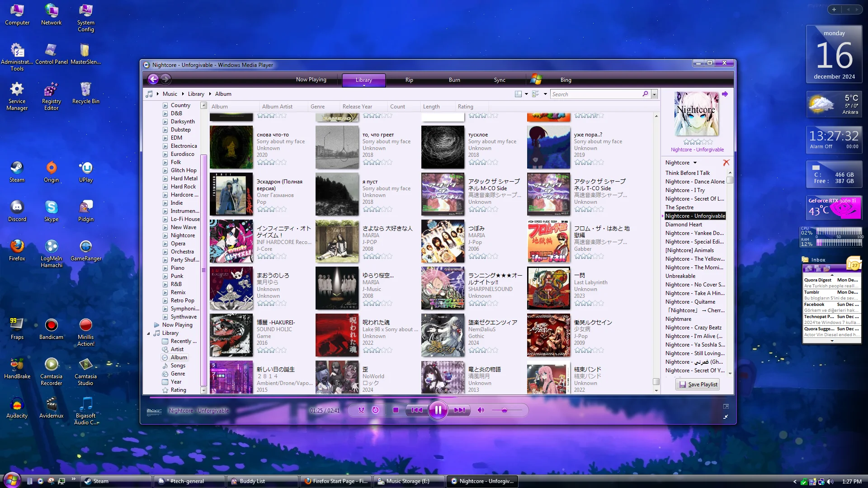Switch to Now Playing view icon
This screenshot has width=868, height=488.
click(726, 407)
